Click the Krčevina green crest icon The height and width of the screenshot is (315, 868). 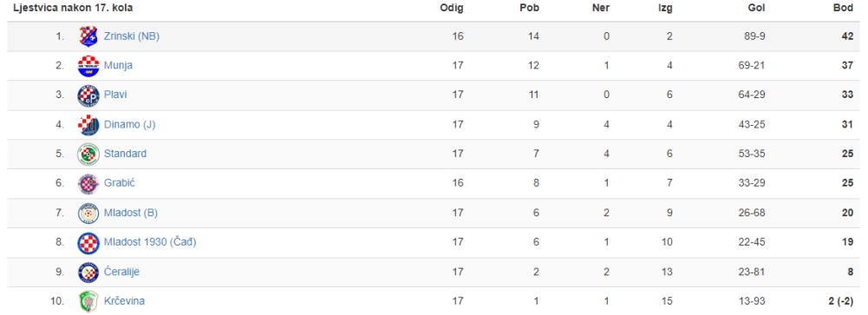point(88,301)
